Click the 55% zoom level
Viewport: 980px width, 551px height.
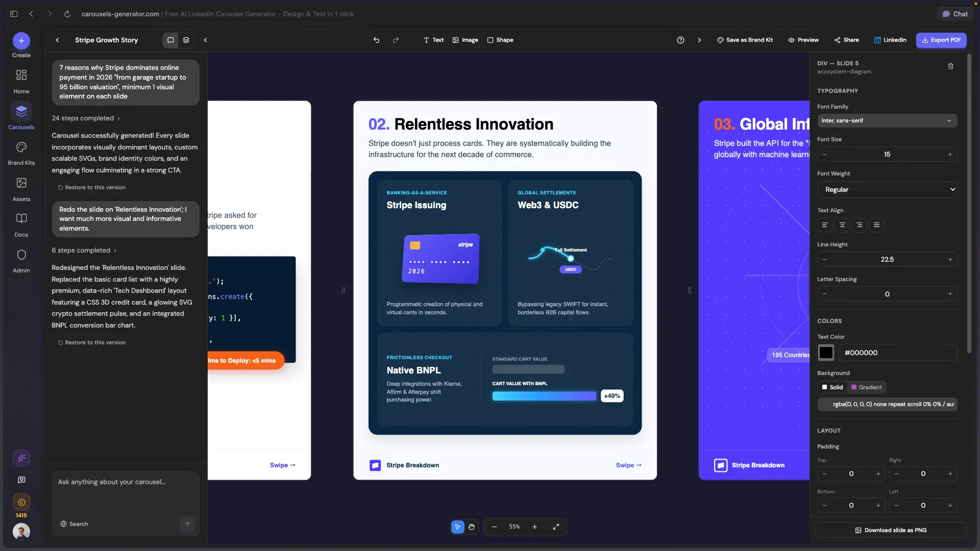coord(514,527)
